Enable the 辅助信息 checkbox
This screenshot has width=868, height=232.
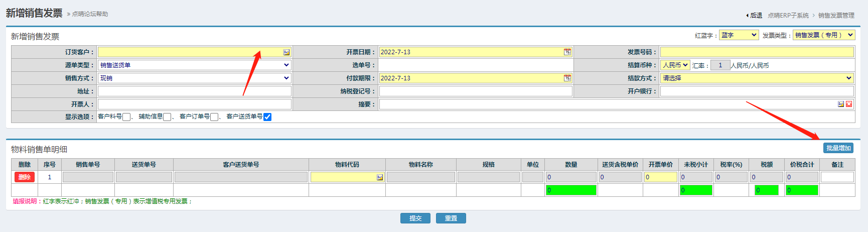point(167,117)
